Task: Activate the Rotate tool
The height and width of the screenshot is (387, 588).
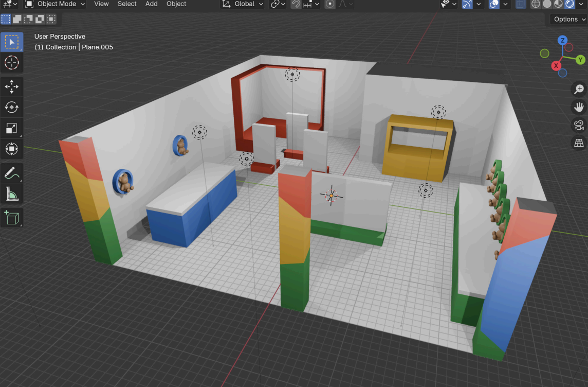Action: [12, 108]
